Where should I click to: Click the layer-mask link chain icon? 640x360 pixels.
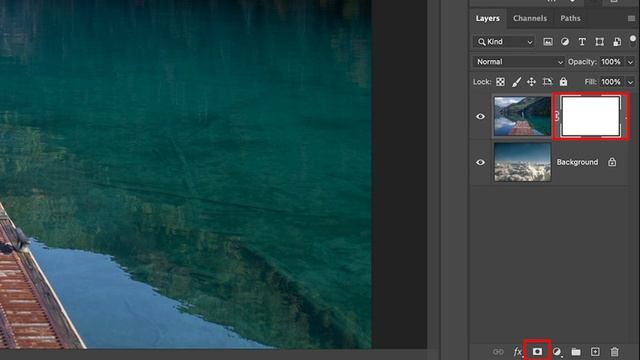[556, 116]
